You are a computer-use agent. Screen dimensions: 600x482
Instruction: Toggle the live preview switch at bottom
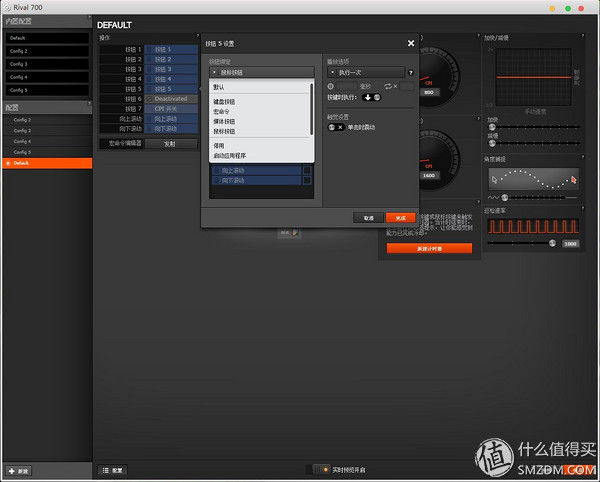(319, 468)
